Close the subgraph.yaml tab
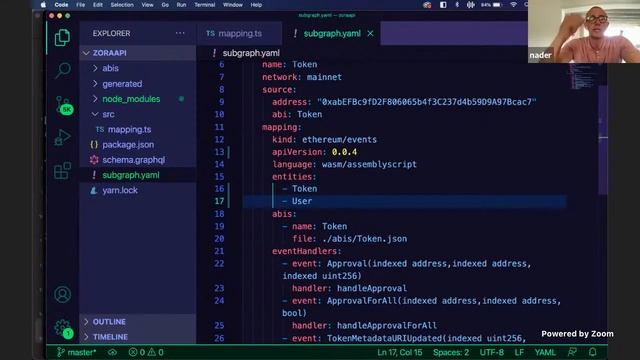 [370, 33]
